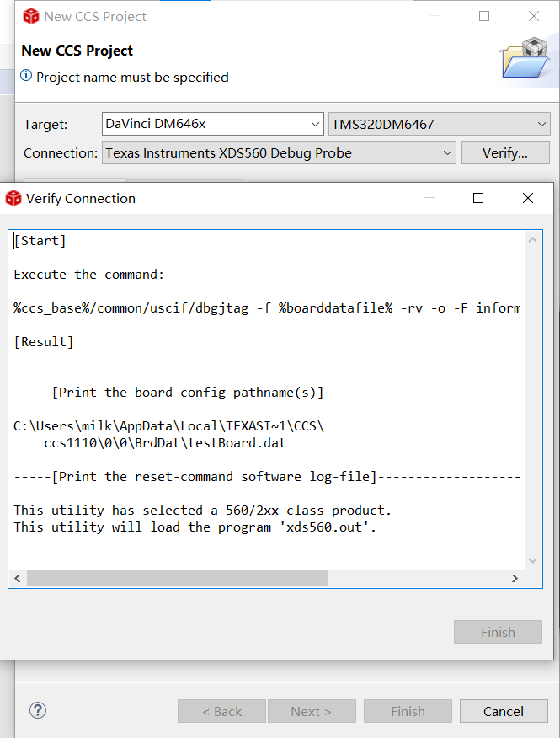The height and width of the screenshot is (738, 560).
Task: Close the Verify Connection dialog
Action: pos(528,199)
